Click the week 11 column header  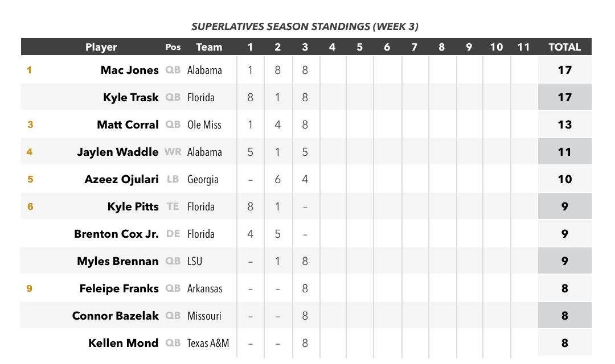(523, 47)
